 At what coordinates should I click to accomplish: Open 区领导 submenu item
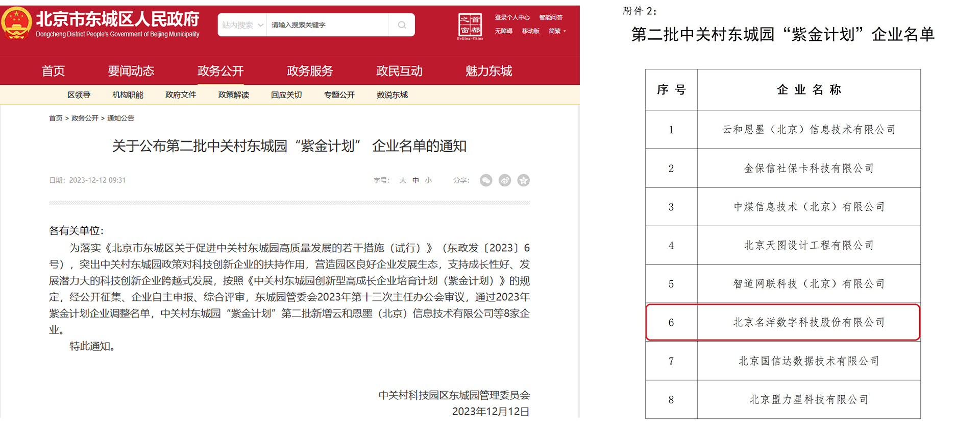pyautogui.click(x=79, y=95)
